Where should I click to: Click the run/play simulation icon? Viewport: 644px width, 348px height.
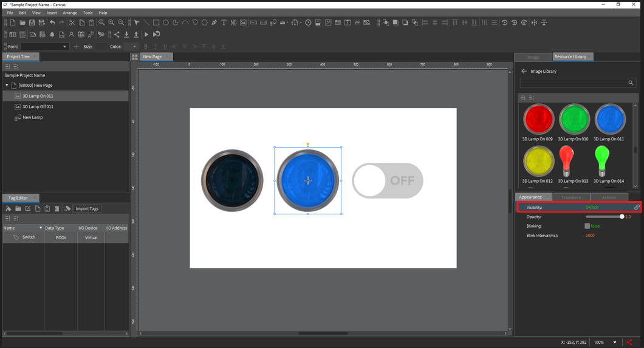click(x=146, y=35)
